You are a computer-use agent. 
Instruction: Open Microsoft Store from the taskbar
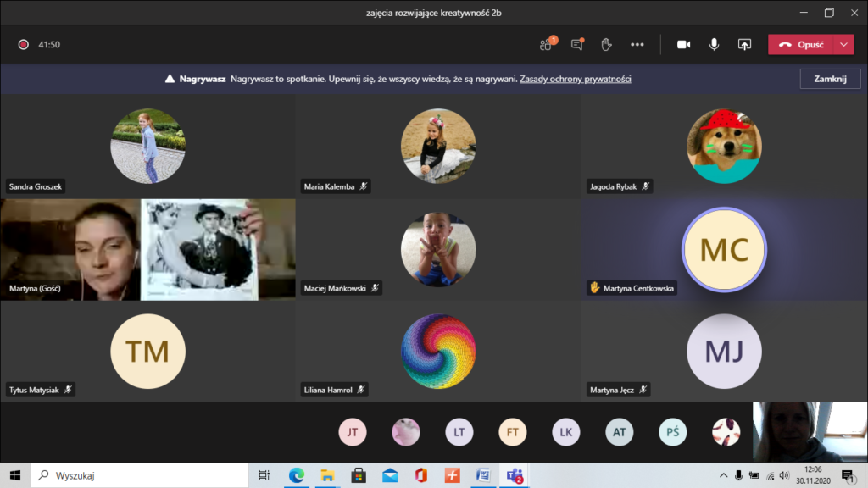click(x=359, y=475)
